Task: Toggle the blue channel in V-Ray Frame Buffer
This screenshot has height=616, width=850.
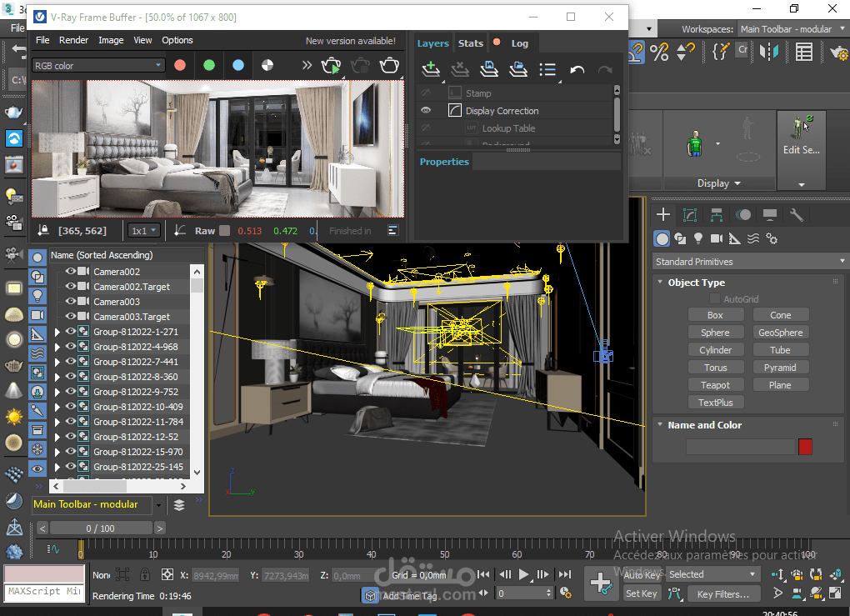Action: [238, 66]
